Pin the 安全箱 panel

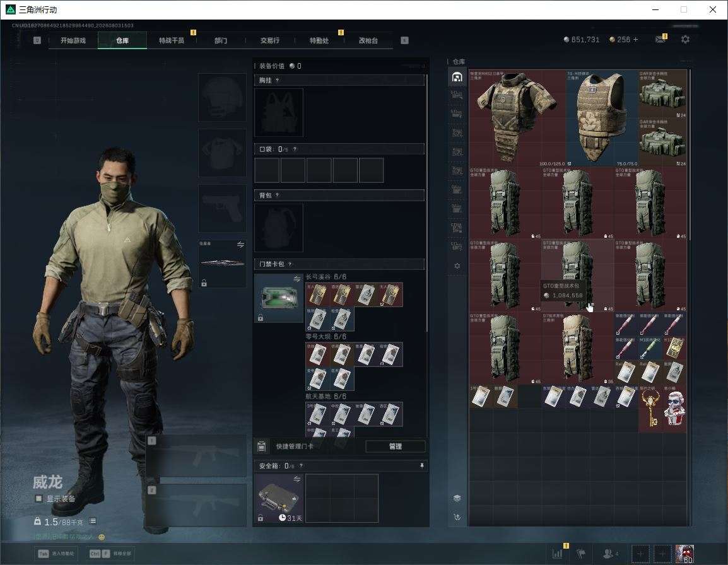point(421,465)
